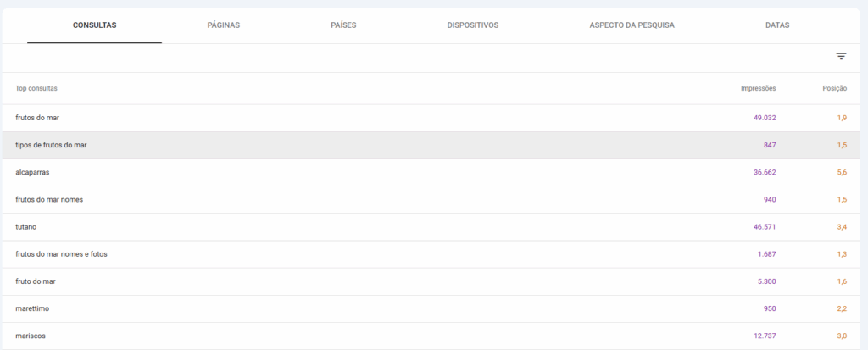
Task: Open 'frutos do mar nomes e fotos' query
Action: (x=61, y=254)
